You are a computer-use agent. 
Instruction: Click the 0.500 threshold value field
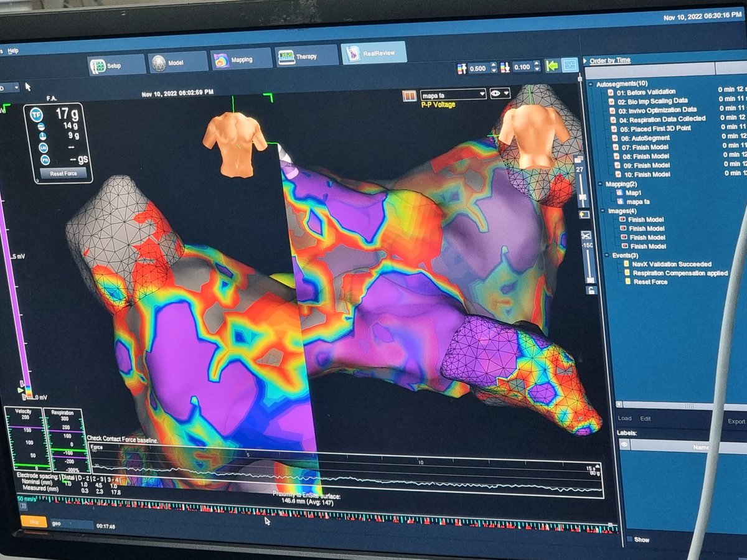(x=478, y=68)
